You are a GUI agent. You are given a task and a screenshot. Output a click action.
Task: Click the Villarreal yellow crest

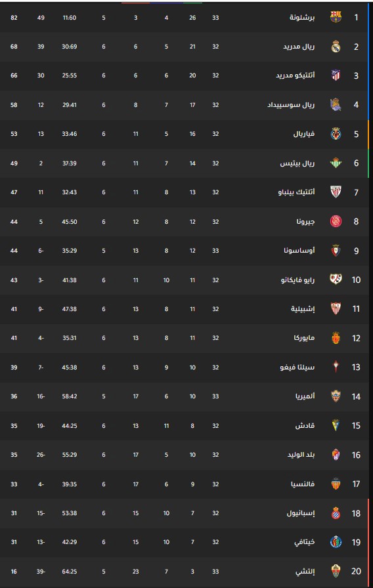tap(336, 134)
